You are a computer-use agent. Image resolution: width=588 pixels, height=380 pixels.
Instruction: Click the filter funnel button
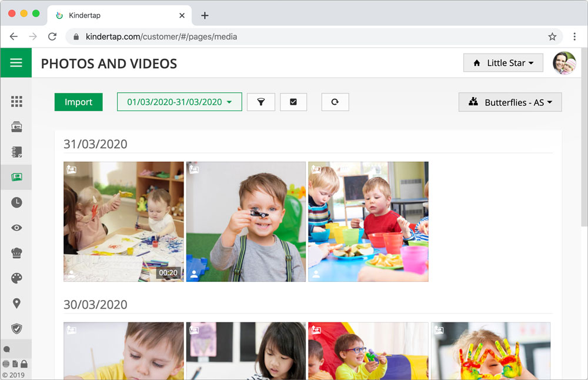(261, 102)
